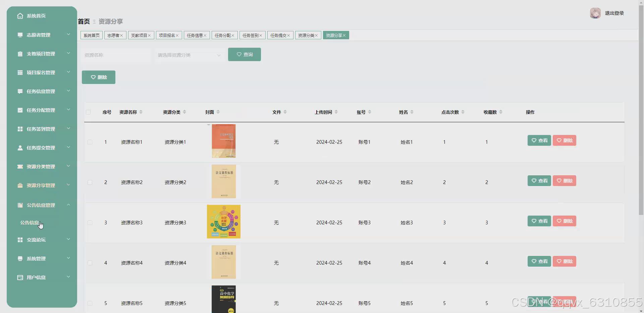Click the 用户信息 sidebar icon
644x313 pixels.
pyautogui.click(x=20, y=277)
